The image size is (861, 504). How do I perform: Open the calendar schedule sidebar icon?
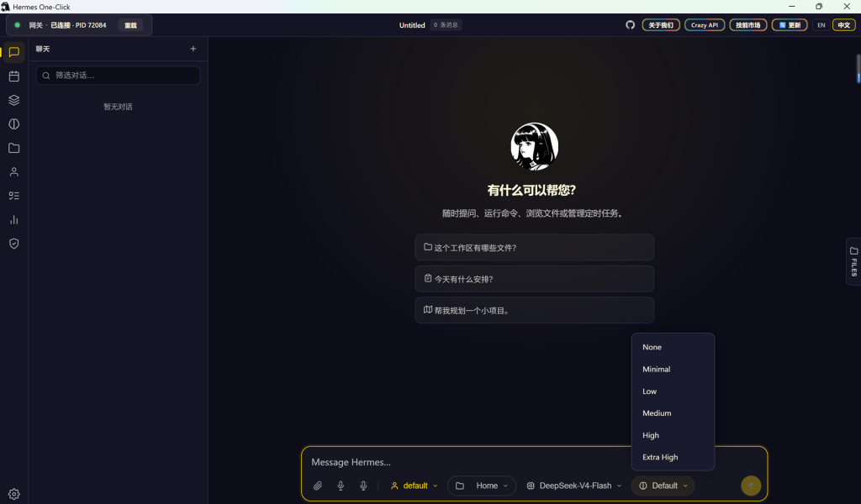pyautogui.click(x=14, y=76)
